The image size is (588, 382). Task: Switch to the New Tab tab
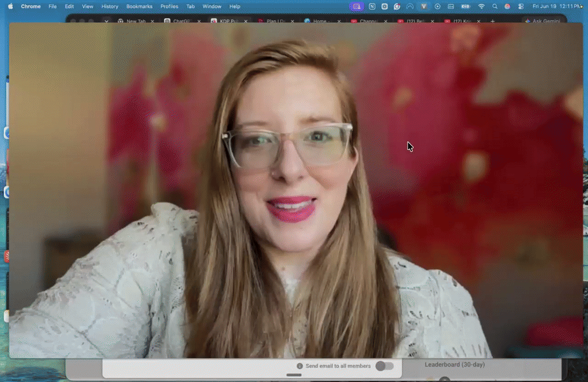click(x=132, y=21)
